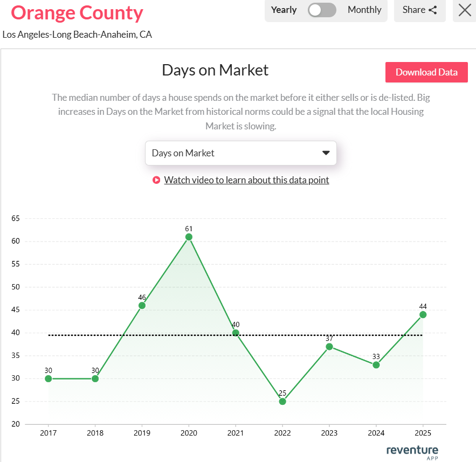Screen dimensions: 476x462
Task: Click the 2019 data point of 46
Action: point(142,306)
